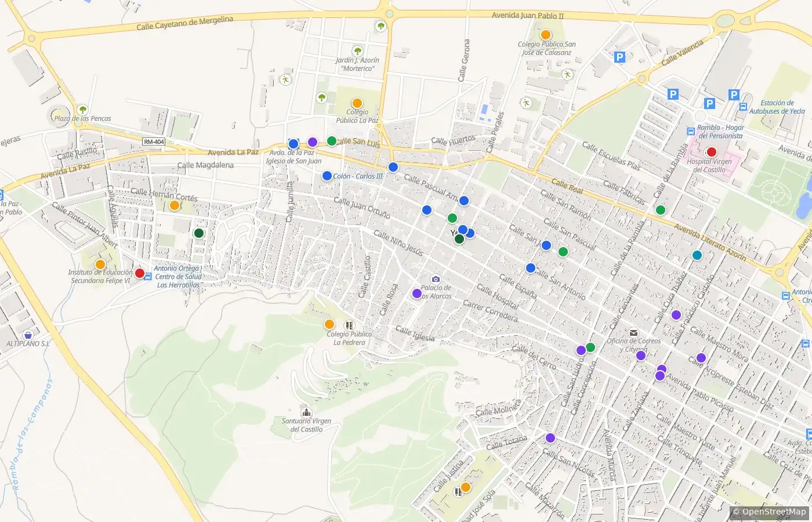The image size is (812, 522).
Task: Click the red marker at Hospital Virgen del Castillo
Action: pos(712,152)
